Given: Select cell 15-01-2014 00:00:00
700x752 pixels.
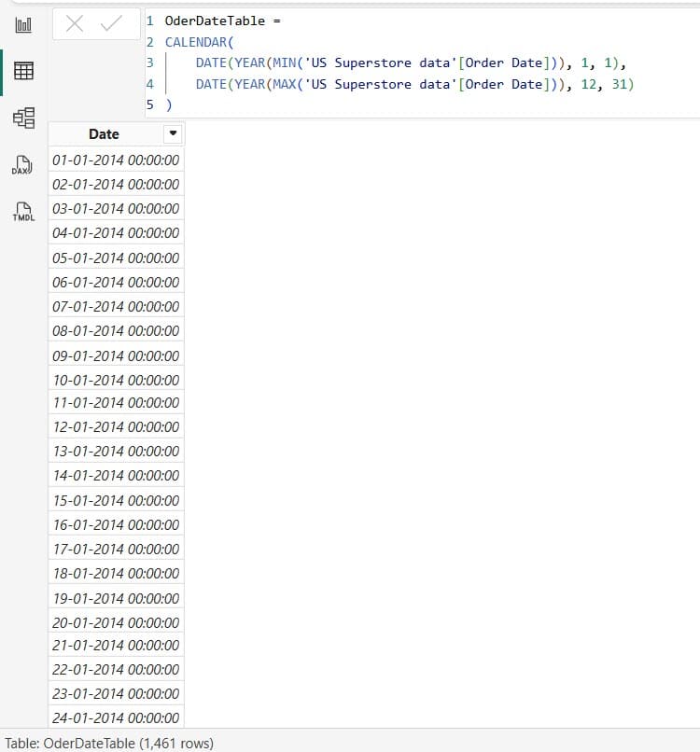Looking at the screenshot, I should 116,501.
